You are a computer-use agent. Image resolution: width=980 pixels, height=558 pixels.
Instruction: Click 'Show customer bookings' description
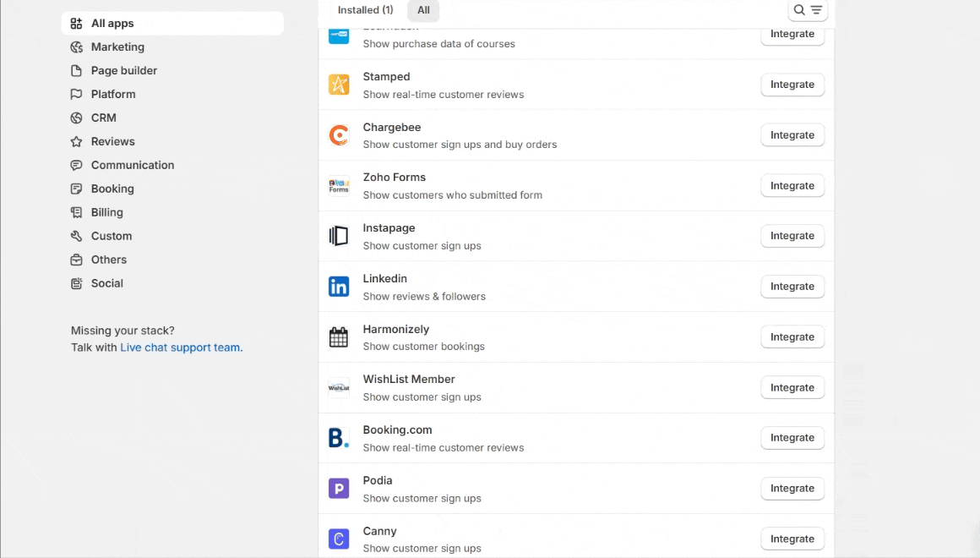click(x=424, y=347)
